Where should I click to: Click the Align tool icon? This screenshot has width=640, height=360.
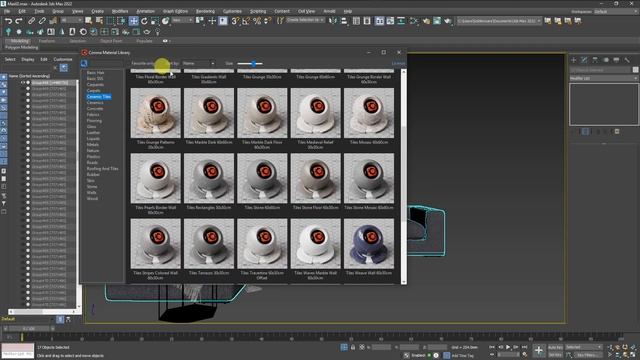(344, 21)
